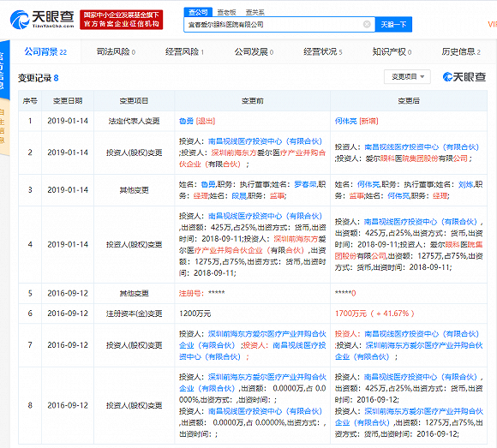497x448 pixels.
Task: Click the 序号 column header
Action: coord(30,101)
